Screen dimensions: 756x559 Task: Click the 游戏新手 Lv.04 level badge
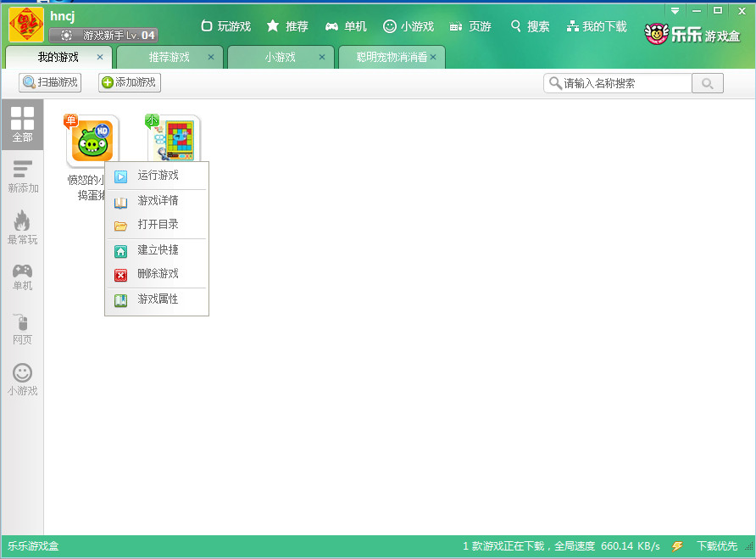click(x=103, y=36)
